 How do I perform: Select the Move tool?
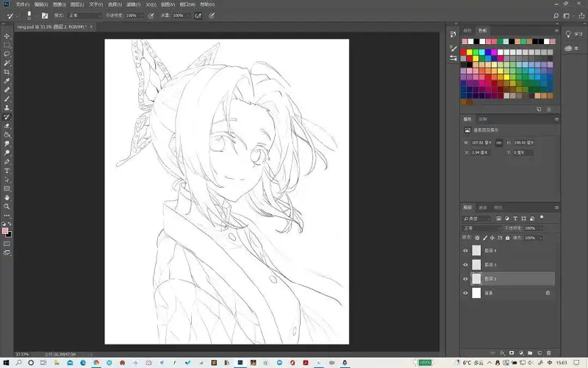[x=7, y=36]
